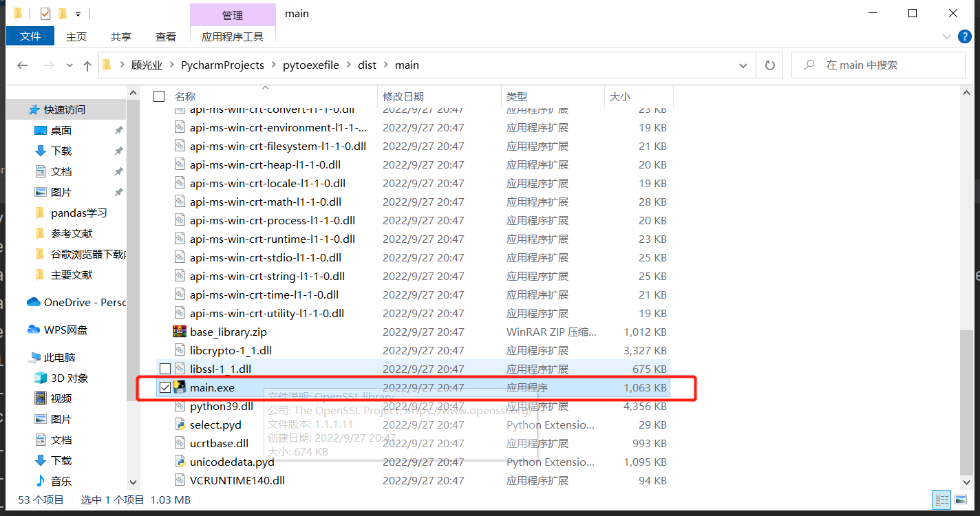Click the 桌面 quick access icon
This screenshot has height=516, width=980.
pos(41,130)
